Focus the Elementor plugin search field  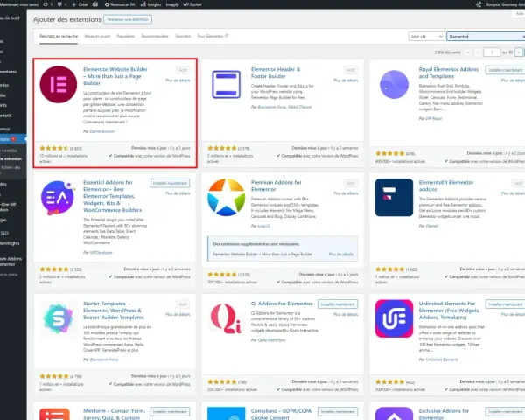click(486, 37)
